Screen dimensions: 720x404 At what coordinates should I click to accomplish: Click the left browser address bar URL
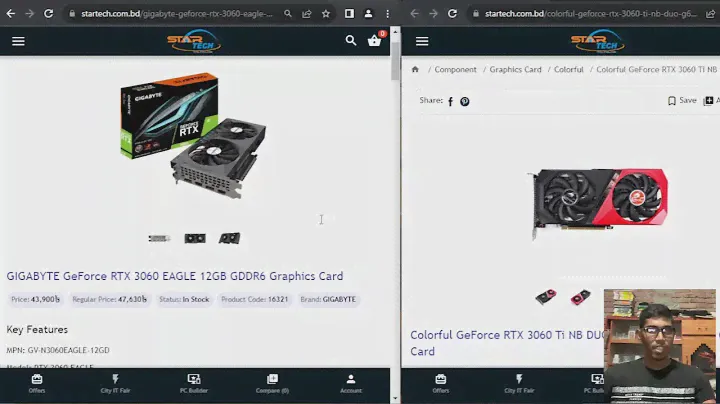(170, 14)
